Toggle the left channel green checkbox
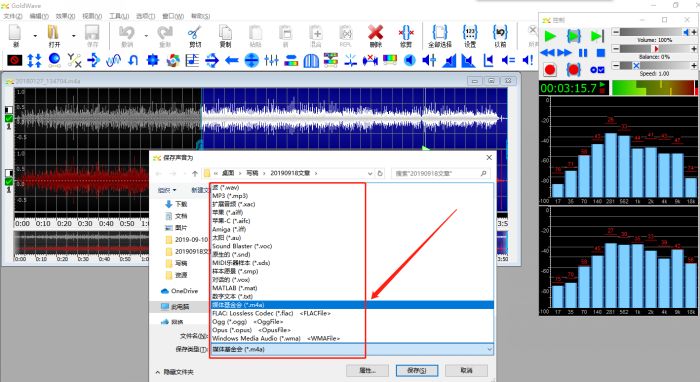The height and width of the screenshot is (382, 700). click(8, 118)
